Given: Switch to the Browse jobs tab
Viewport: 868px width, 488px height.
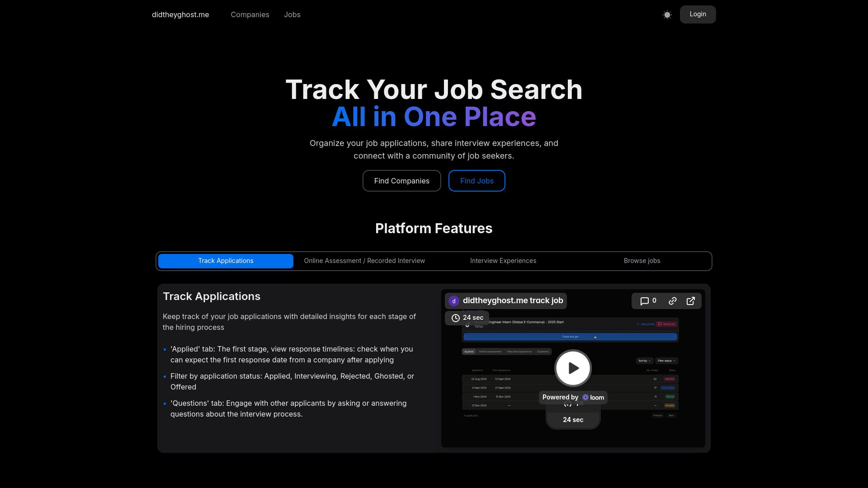Looking at the screenshot, I should [x=642, y=261].
